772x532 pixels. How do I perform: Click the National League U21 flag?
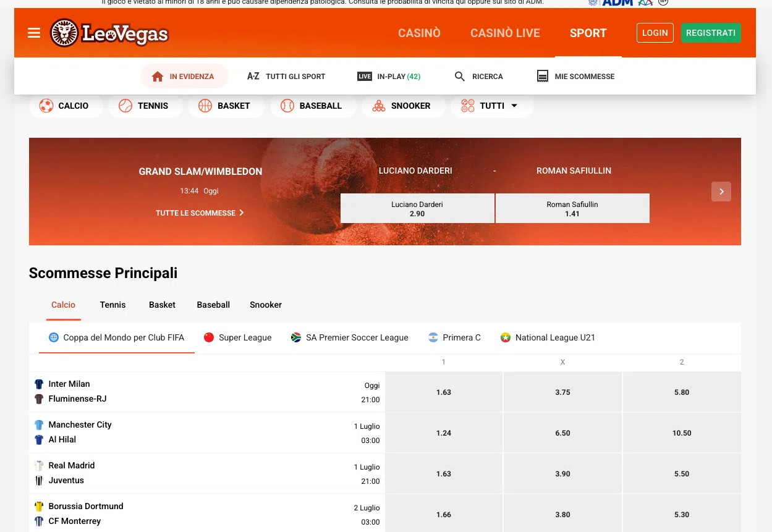[x=506, y=337]
